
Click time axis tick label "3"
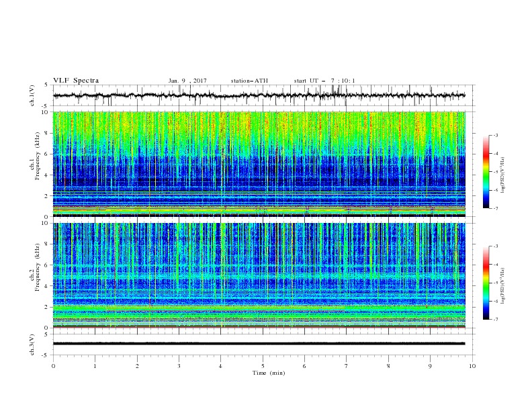pos(179,366)
